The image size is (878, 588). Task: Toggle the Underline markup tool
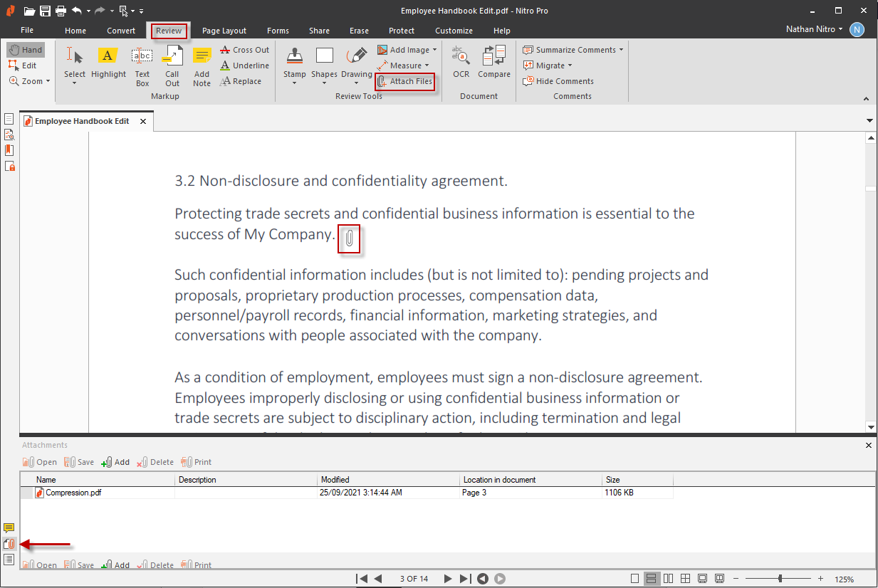click(x=244, y=65)
